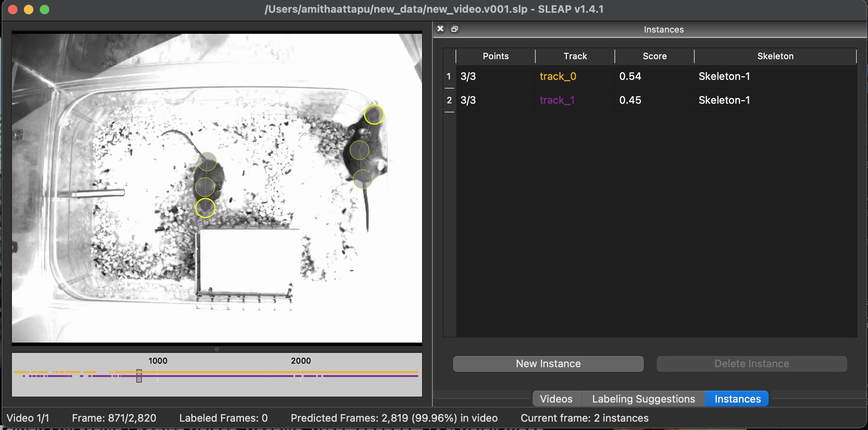868x430 pixels.
Task: Sort instances by Score column header
Action: (x=654, y=56)
